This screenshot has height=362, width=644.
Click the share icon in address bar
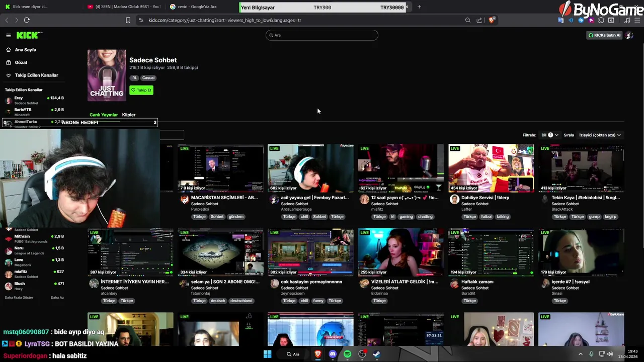click(x=479, y=20)
